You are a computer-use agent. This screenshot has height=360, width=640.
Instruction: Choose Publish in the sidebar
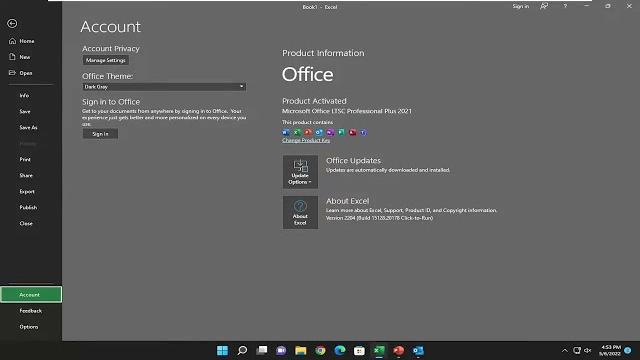click(28, 207)
